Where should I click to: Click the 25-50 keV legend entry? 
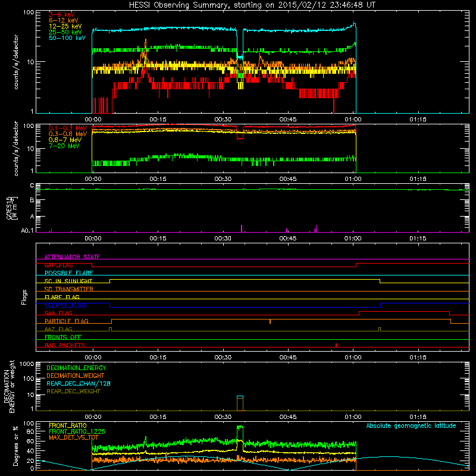(65, 32)
